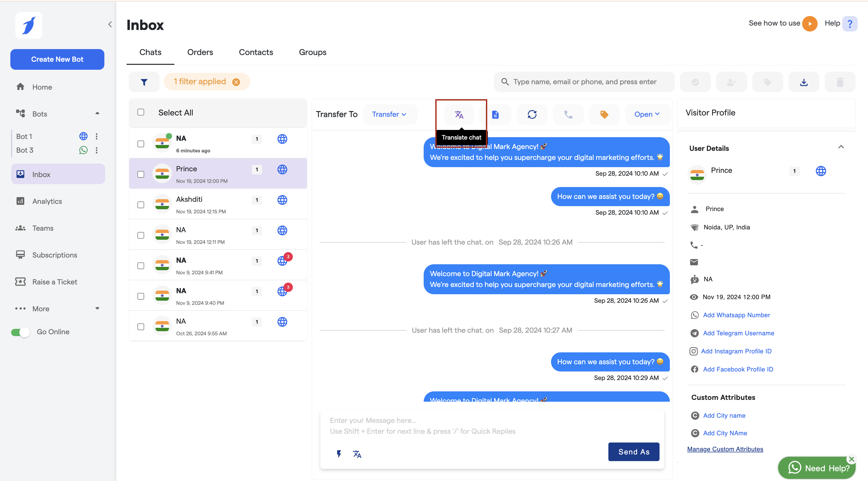868x481 pixels.
Task: Click the phone call icon in chat toolbar
Action: point(568,114)
